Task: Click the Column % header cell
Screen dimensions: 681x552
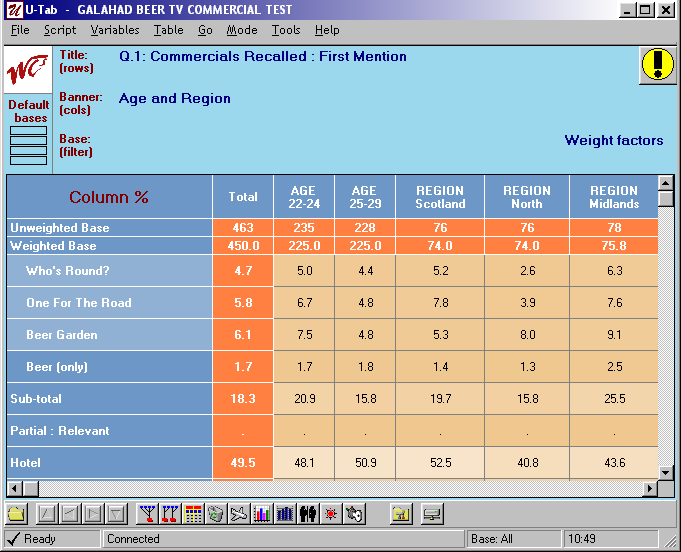Action: [x=109, y=197]
